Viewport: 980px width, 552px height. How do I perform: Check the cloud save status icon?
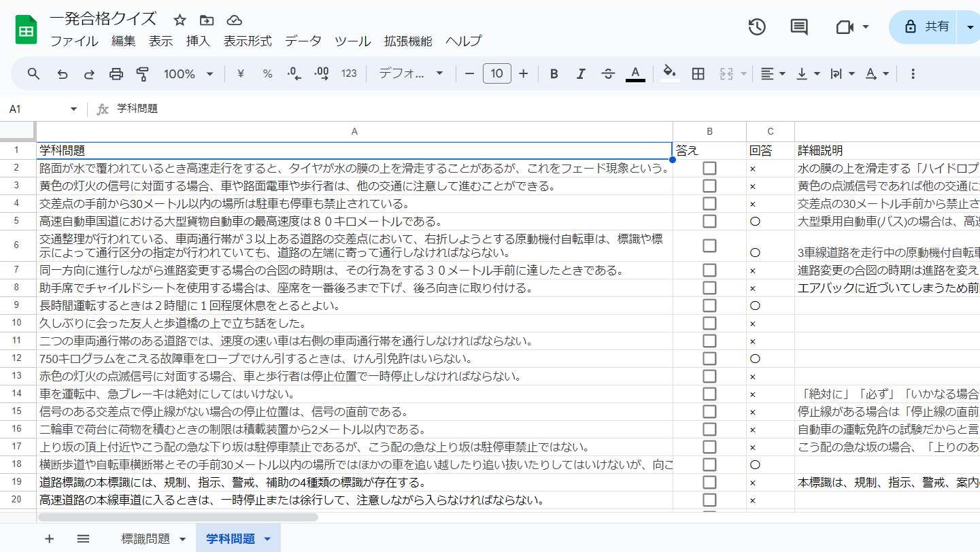(x=234, y=20)
